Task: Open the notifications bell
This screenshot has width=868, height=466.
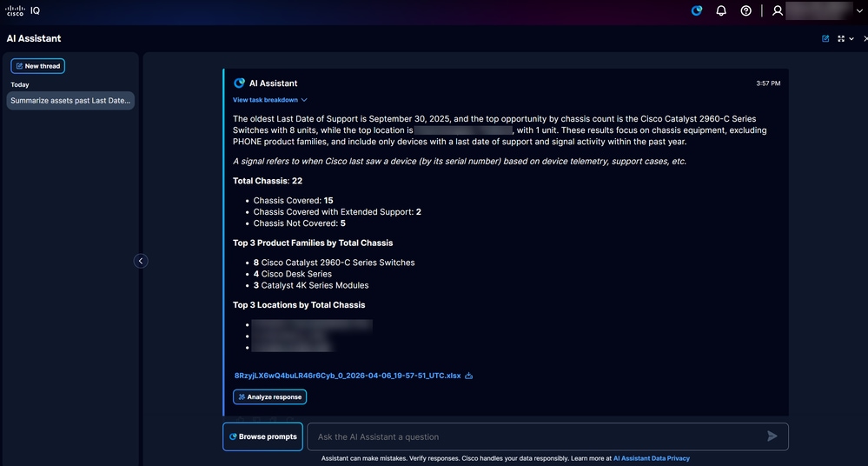Action: point(721,10)
